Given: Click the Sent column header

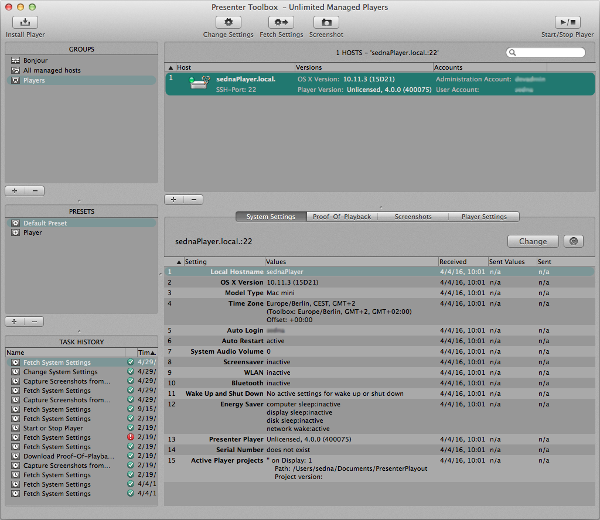Looking at the screenshot, I should [544, 262].
